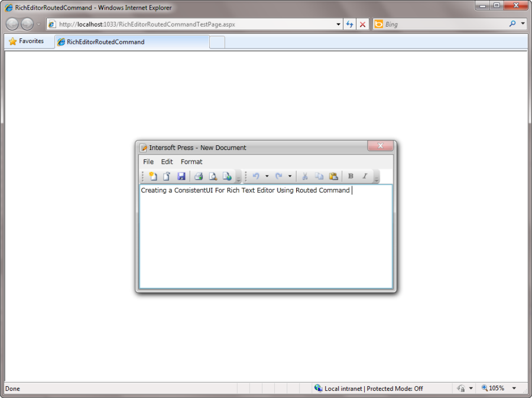Toggle Italic formatting
The image size is (532, 398).
pyautogui.click(x=365, y=176)
